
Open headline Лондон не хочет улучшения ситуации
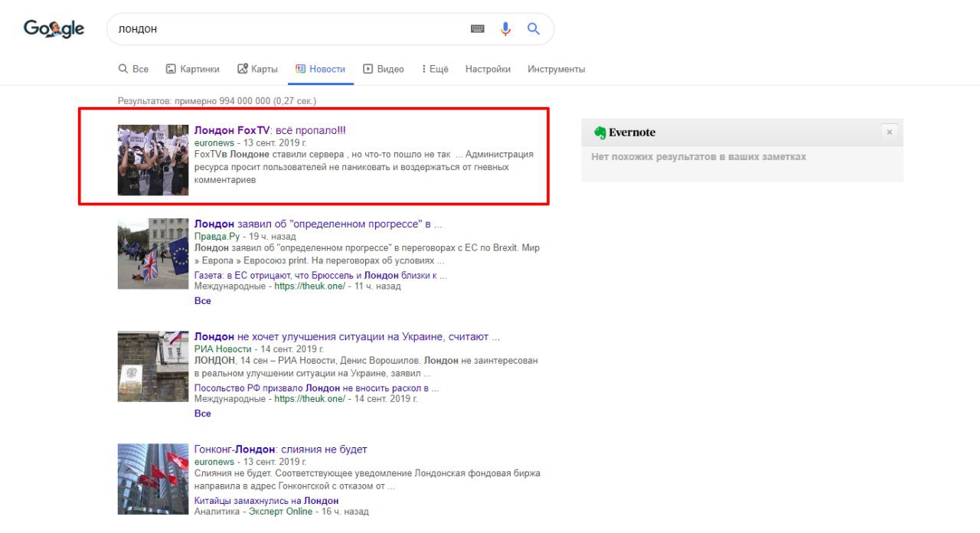pyautogui.click(x=347, y=336)
